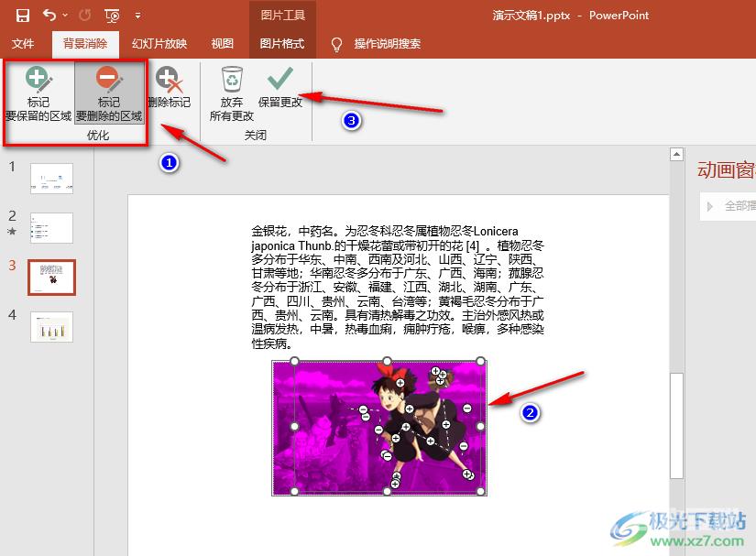Switch to the 背景消除 tab
The width and height of the screenshot is (756, 556).
point(85,44)
